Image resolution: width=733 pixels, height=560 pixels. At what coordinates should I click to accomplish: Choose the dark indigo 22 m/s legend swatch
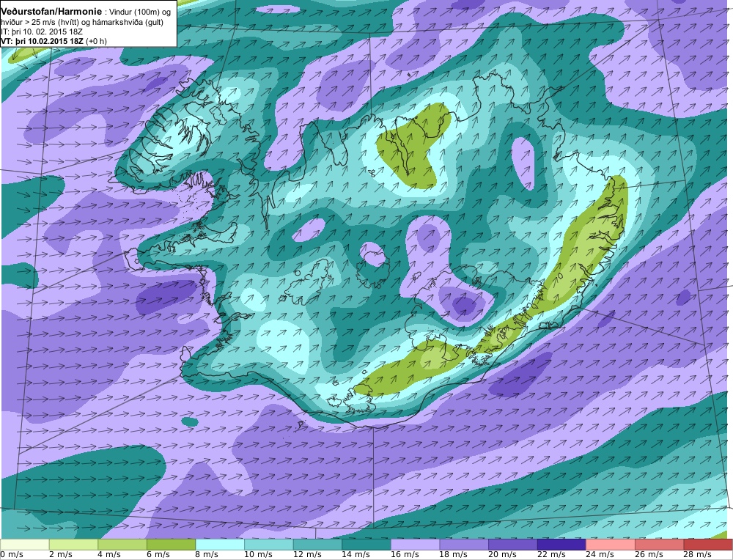[561, 545]
